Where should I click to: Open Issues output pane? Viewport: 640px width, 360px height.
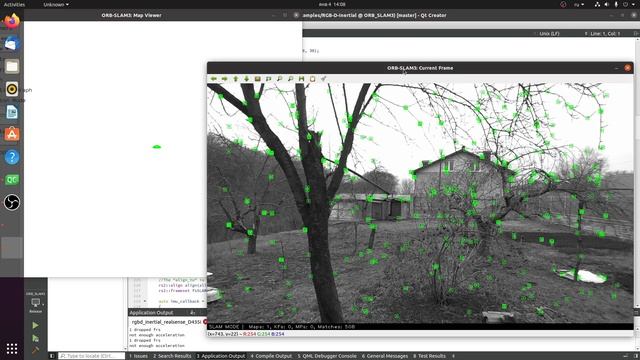click(138, 356)
